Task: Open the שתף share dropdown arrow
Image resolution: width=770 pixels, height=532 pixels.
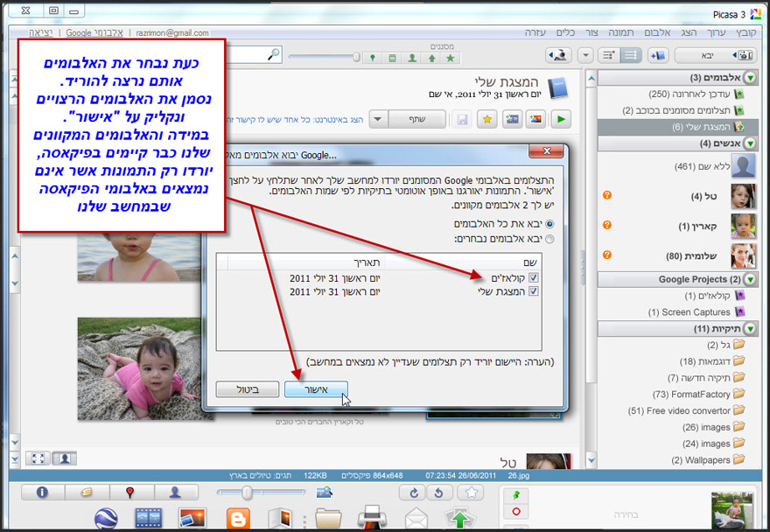Action: [378, 119]
